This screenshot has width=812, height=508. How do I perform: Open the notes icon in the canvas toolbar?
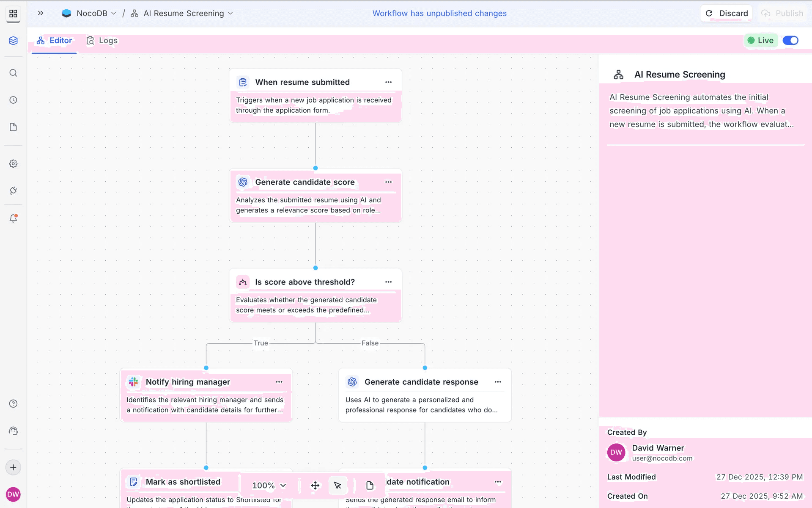pyautogui.click(x=369, y=486)
